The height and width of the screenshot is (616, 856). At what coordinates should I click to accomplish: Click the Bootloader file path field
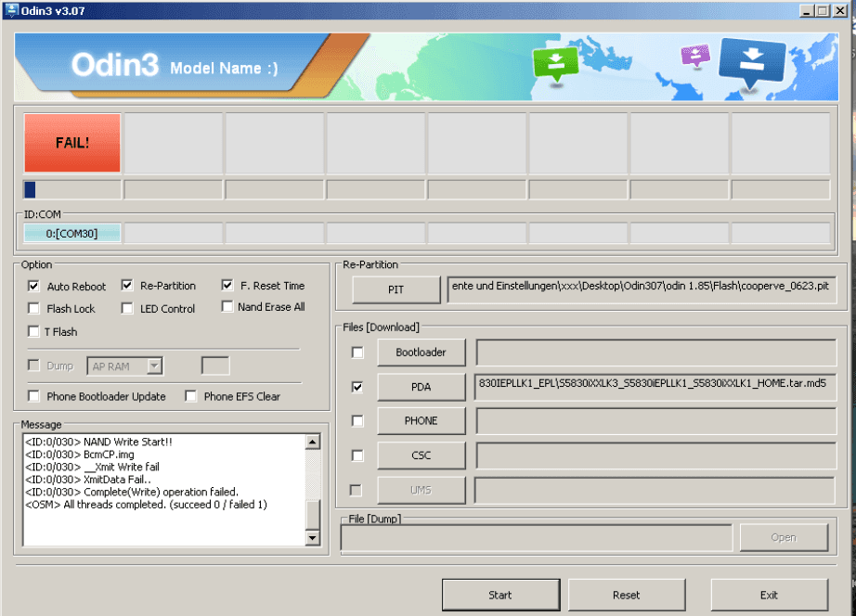[656, 353]
